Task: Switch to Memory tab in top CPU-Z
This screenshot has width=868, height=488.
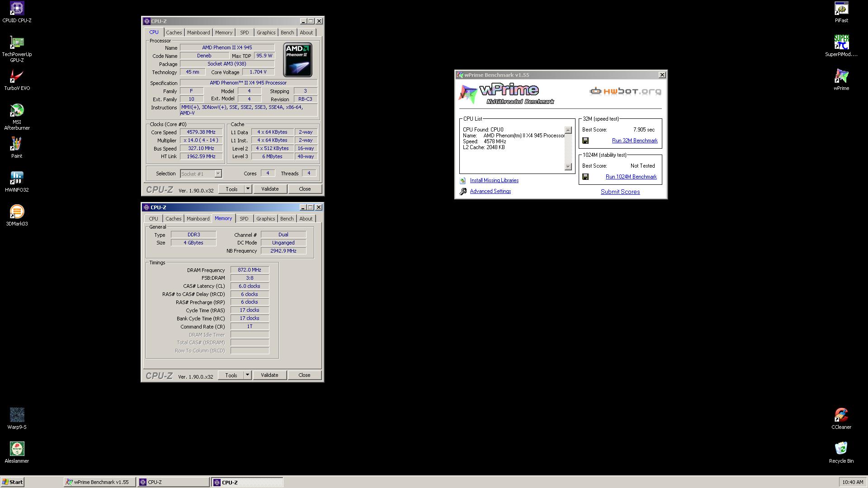Action: pos(224,33)
